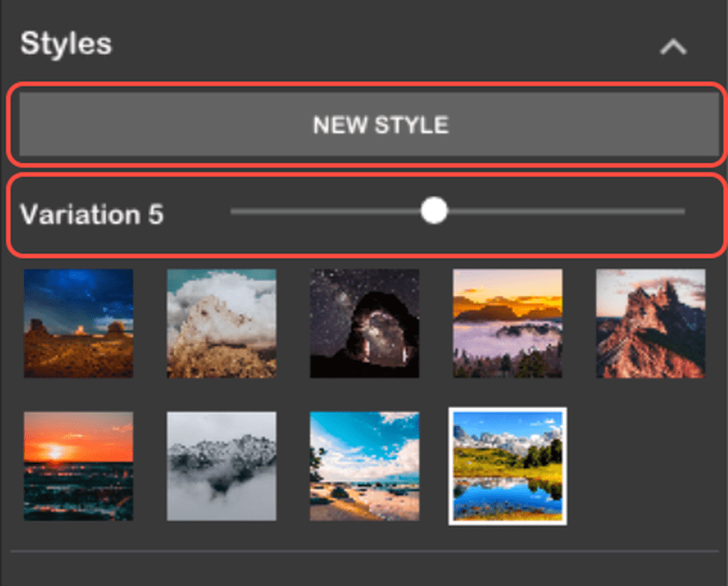Select the tropical beach blue sky style
The width and height of the screenshot is (728, 586).
tap(365, 466)
